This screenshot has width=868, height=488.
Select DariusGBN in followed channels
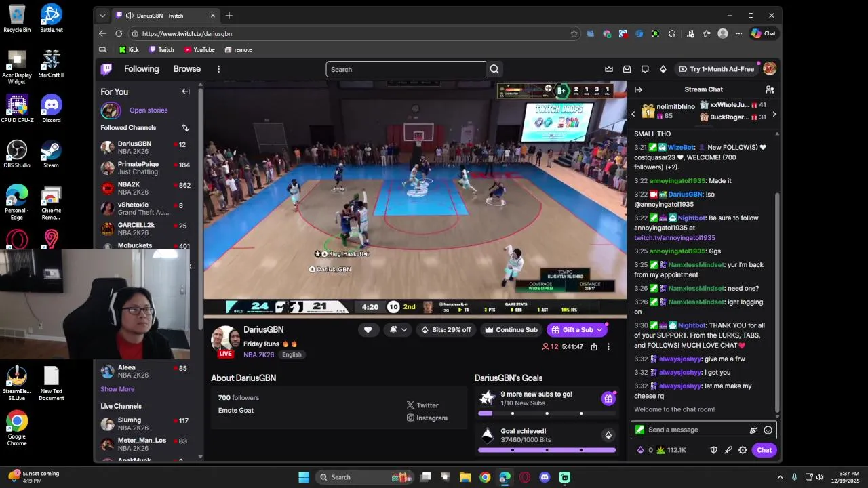145,148
